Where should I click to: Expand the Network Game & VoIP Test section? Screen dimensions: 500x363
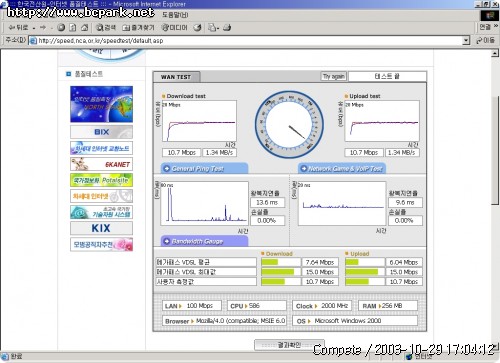342,168
